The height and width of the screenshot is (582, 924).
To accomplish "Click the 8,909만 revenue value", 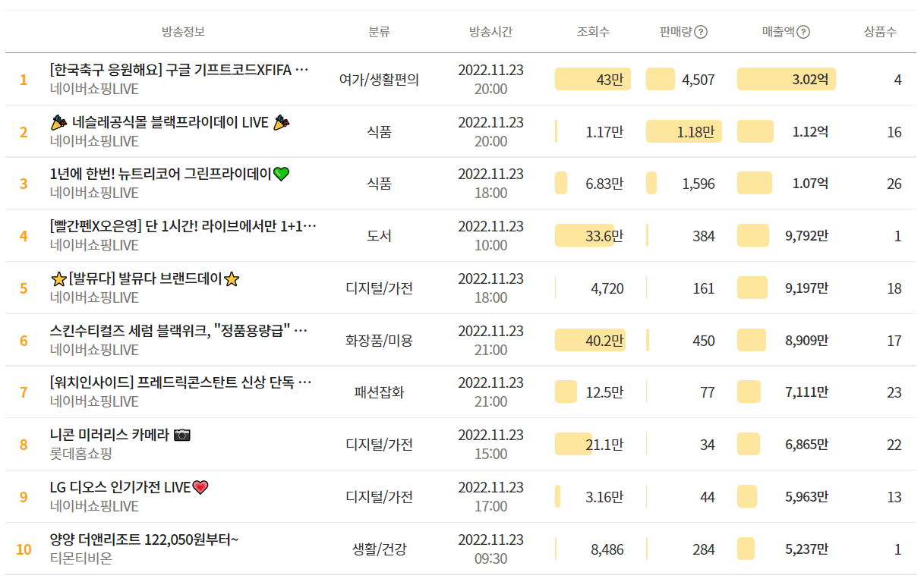I will click(806, 341).
